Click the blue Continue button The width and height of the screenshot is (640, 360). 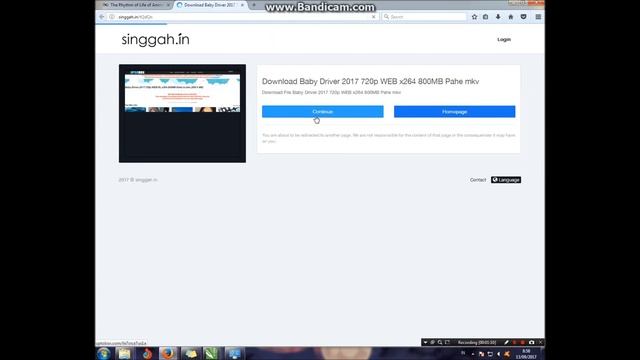coord(322,111)
